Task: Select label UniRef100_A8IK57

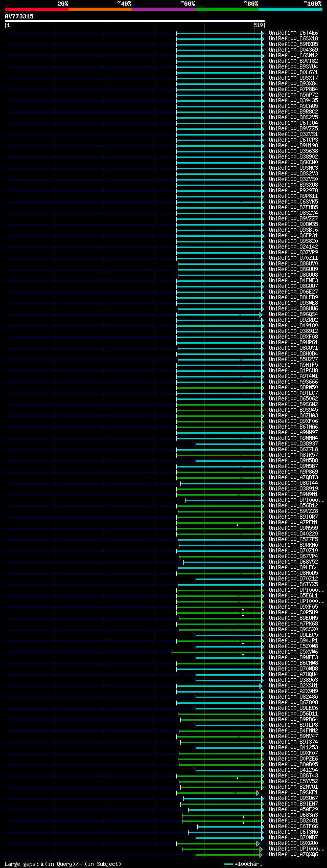Action: click(293, 455)
